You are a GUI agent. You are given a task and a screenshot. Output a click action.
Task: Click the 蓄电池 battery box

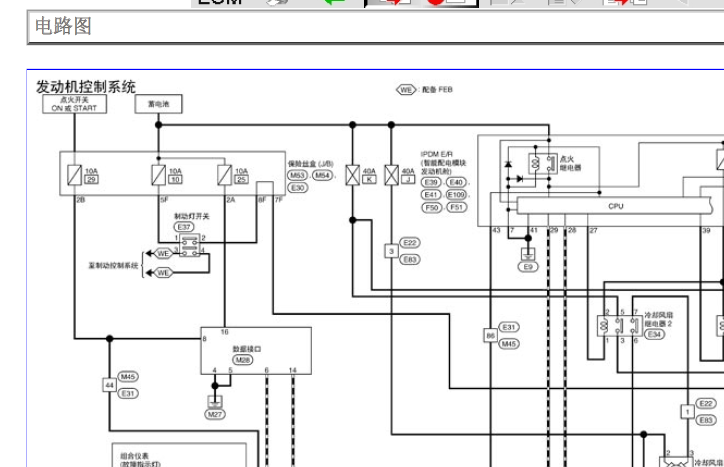click(158, 104)
